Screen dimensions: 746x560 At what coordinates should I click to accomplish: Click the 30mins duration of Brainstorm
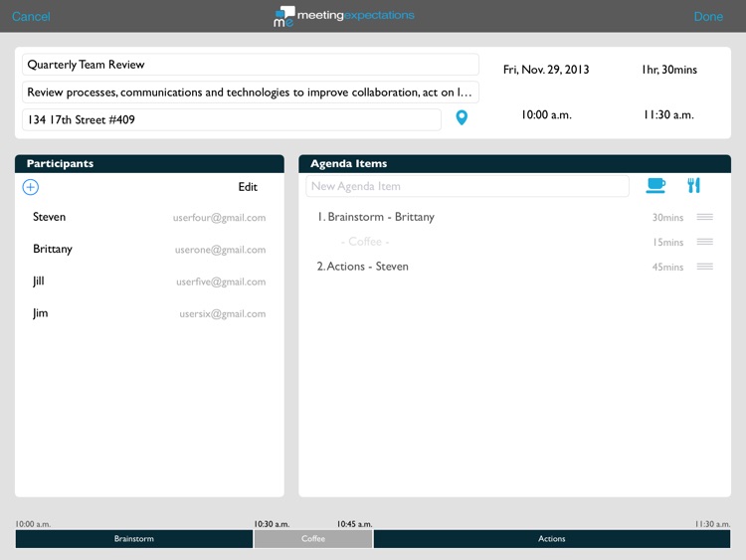[x=667, y=218]
